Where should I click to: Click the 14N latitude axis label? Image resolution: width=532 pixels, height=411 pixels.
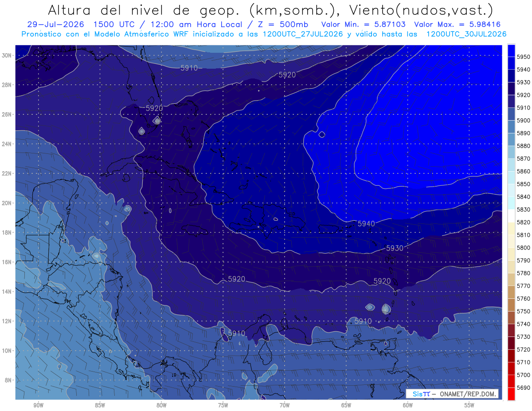[8, 291]
